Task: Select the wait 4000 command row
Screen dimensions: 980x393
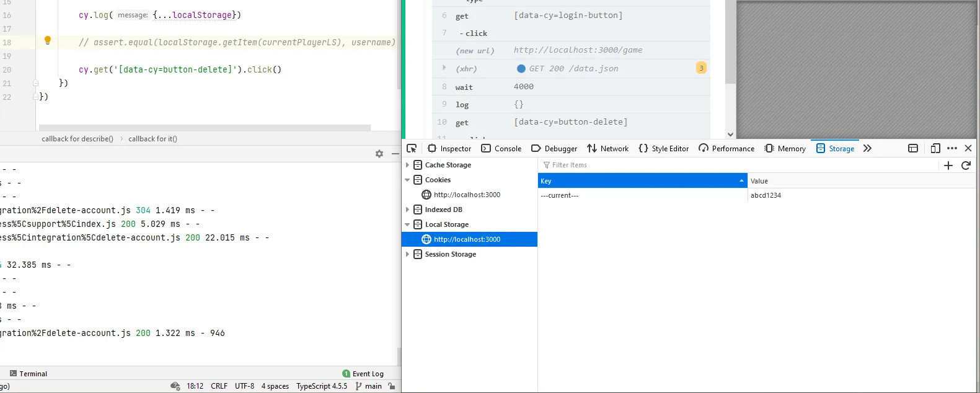Action: pyautogui.click(x=571, y=87)
